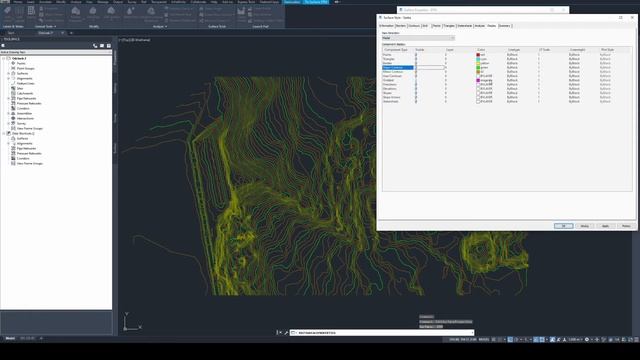640x360 pixels.
Task: Click OK in Surface Style dialog
Action: pyautogui.click(x=563, y=226)
